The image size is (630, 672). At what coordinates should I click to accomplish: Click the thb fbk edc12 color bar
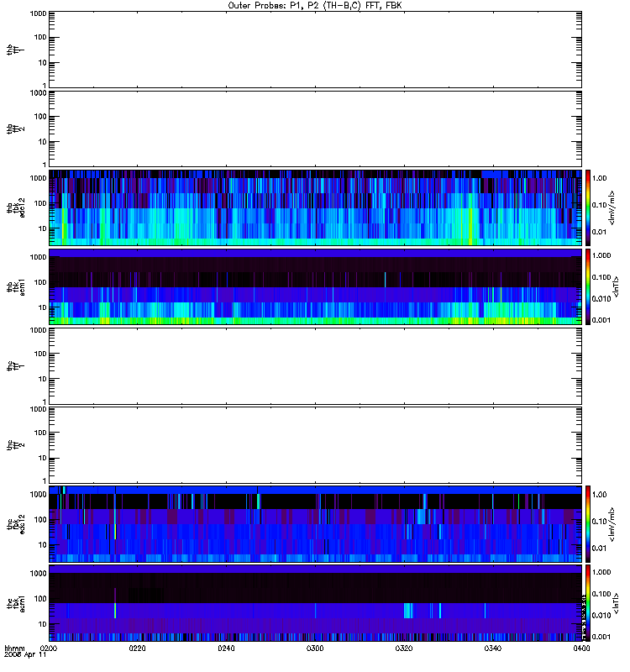(x=588, y=207)
